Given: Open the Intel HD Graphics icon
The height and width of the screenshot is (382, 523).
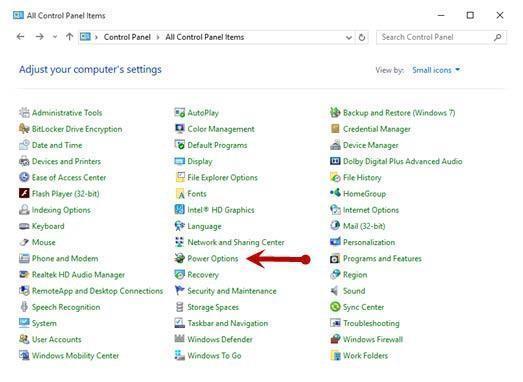Looking at the screenshot, I should click(180, 210).
